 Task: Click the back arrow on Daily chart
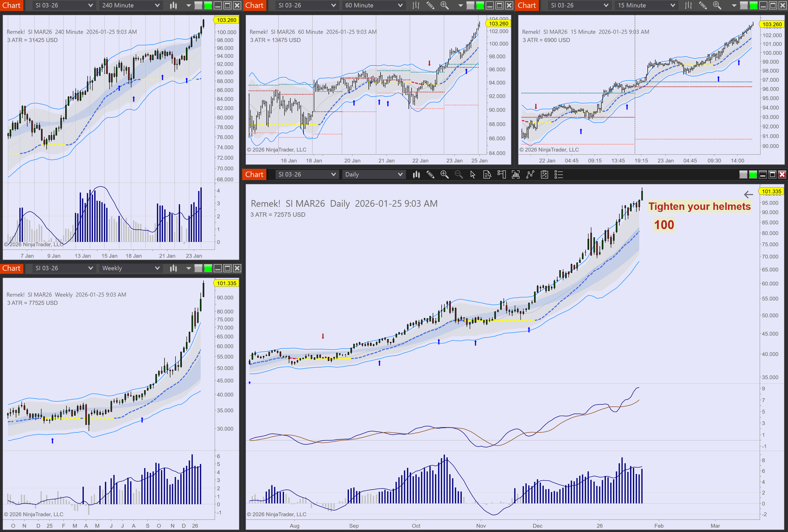[748, 194]
